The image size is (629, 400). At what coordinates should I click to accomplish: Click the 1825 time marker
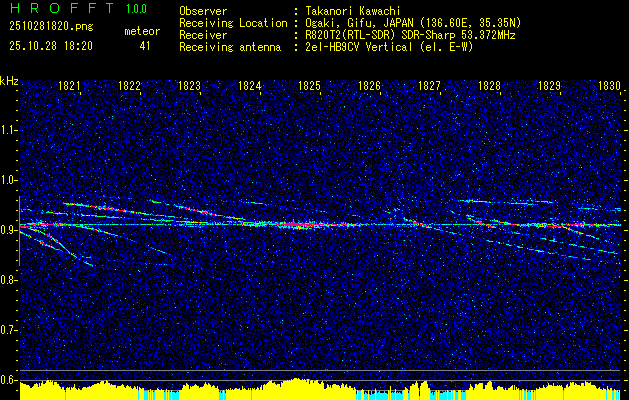click(x=310, y=86)
